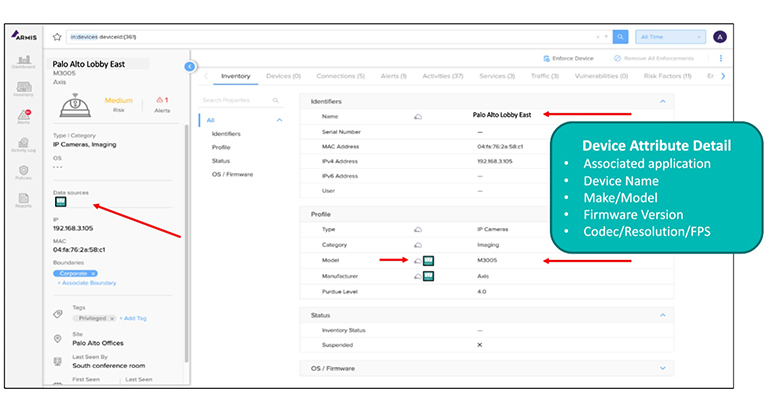Viewport: 769px width, 413px height.
Task: Click the Purdue Level value 4.0
Action: pyautogui.click(x=482, y=292)
